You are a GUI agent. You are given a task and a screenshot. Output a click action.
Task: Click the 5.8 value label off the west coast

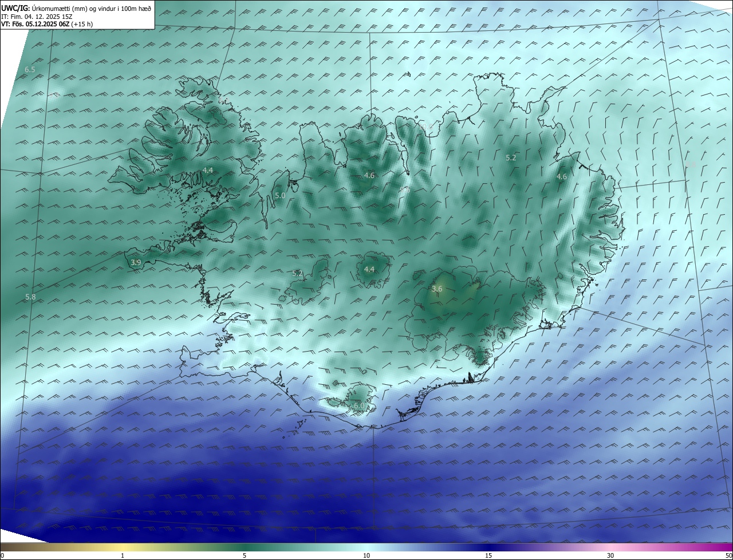(30, 297)
